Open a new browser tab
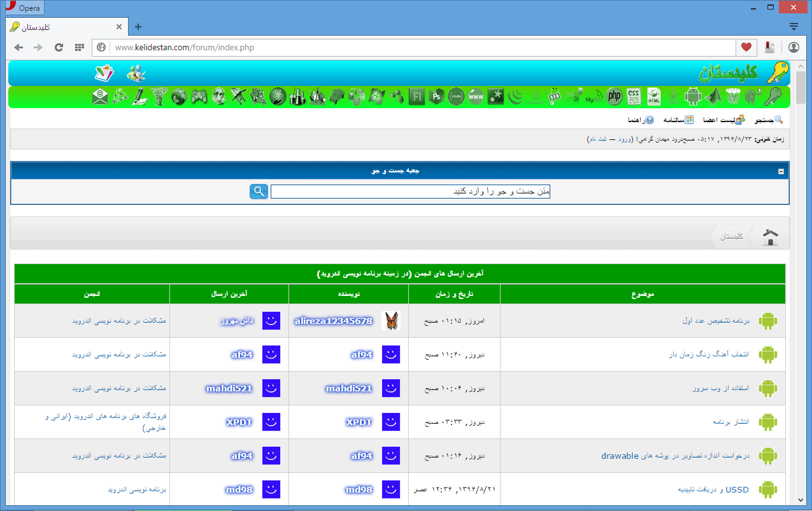This screenshot has height=511, width=812. 138,27
